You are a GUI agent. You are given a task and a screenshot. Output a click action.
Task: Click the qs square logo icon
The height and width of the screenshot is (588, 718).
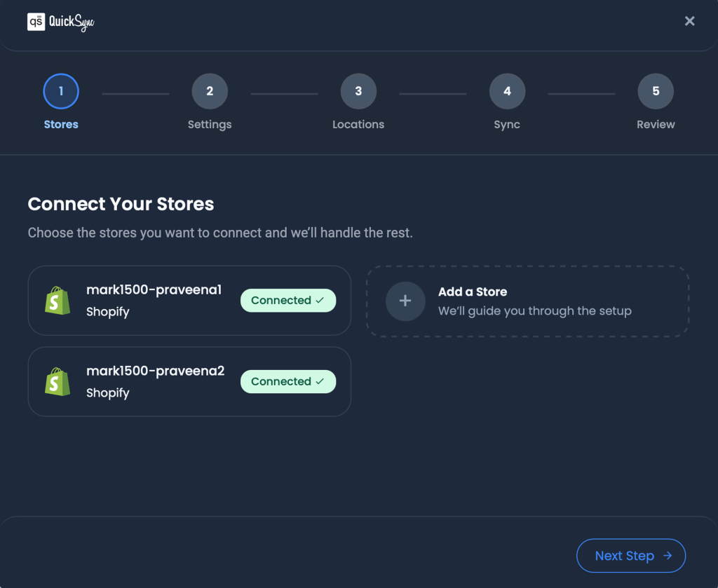click(36, 22)
